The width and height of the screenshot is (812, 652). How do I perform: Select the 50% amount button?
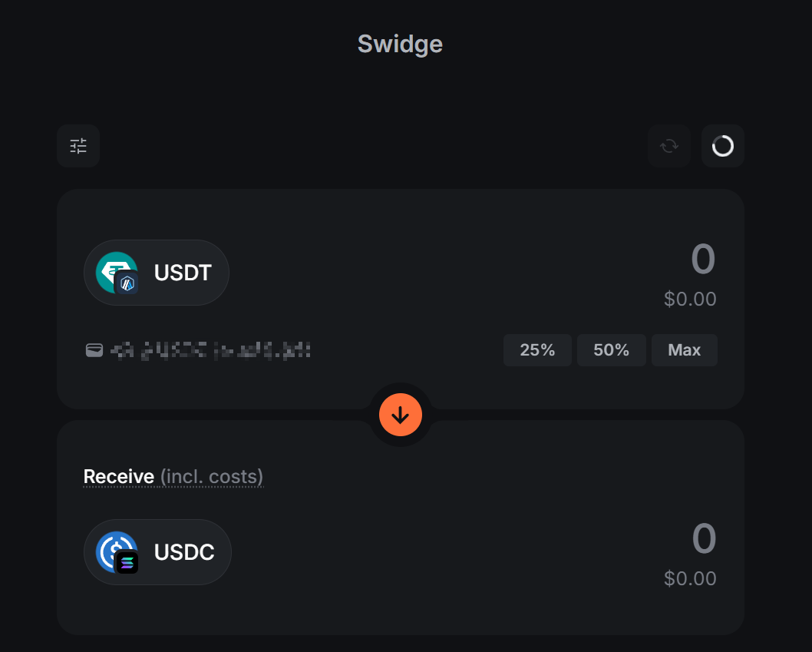611,350
